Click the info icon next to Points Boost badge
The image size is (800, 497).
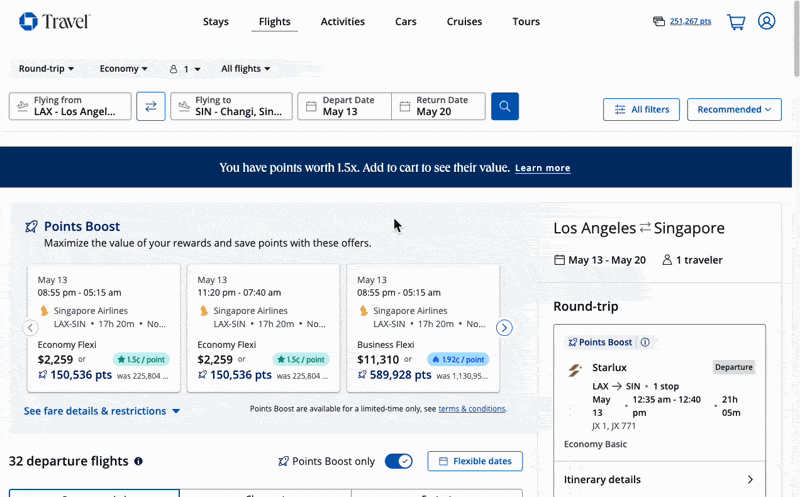(x=645, y=342)
